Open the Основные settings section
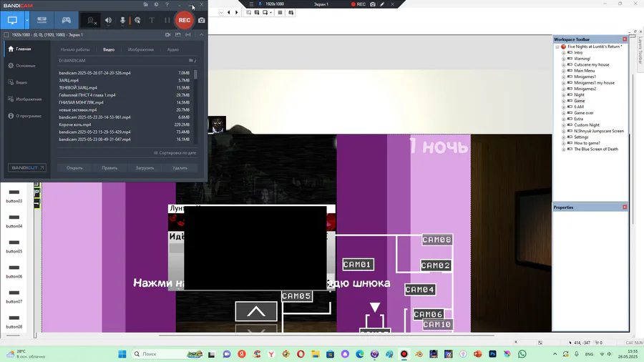The image size is (644, 362). 25,66
